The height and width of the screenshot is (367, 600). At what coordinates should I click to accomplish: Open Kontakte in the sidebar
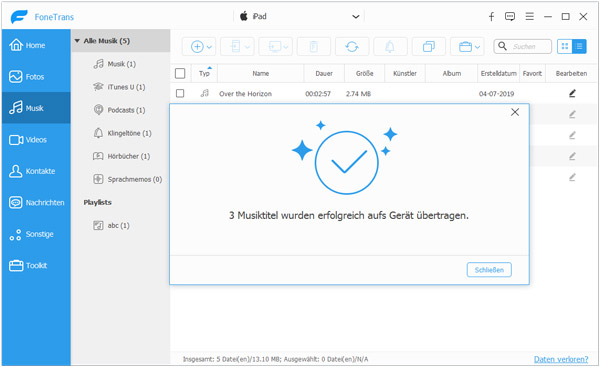tap(36, 171)
